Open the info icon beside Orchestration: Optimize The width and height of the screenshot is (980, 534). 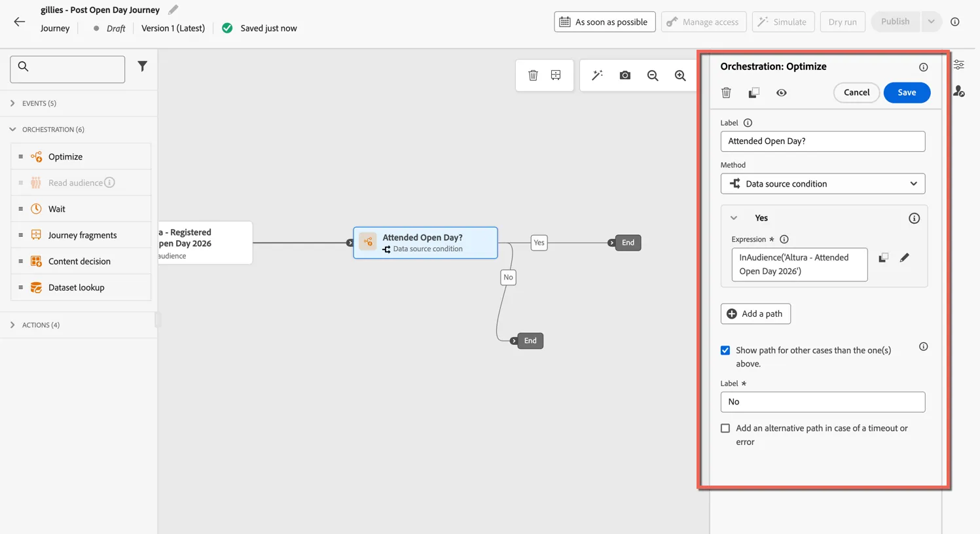(x=923, y=67)
